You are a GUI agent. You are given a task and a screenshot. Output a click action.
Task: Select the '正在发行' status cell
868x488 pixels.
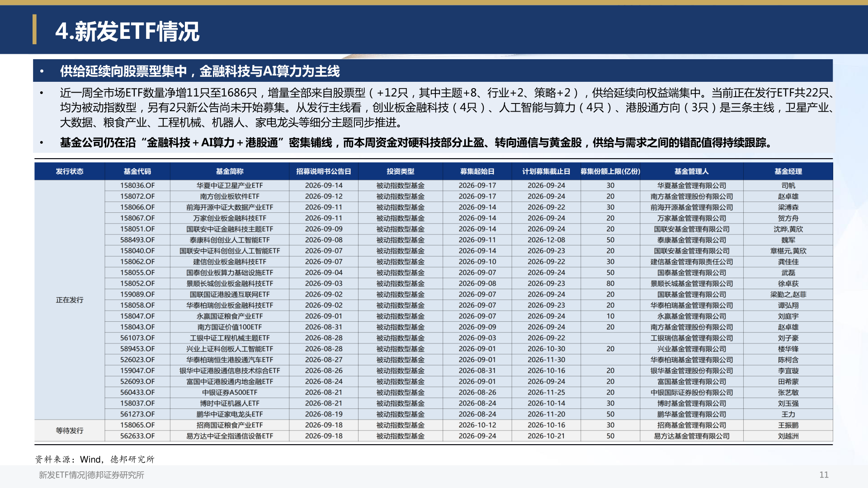(70, 300)
